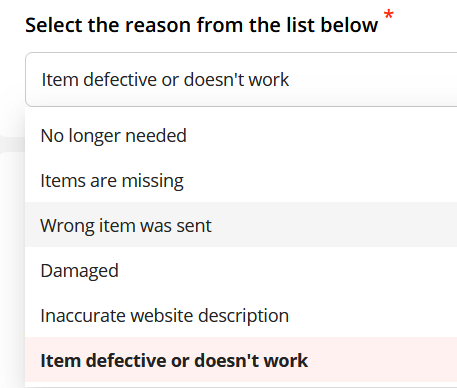
Task: Choose the last visible option in the reason list
Action: (241, 360)
